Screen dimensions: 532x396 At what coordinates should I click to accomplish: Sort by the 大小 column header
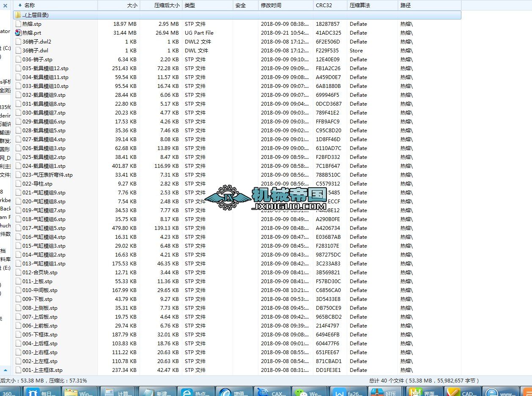tap(119, 5)
